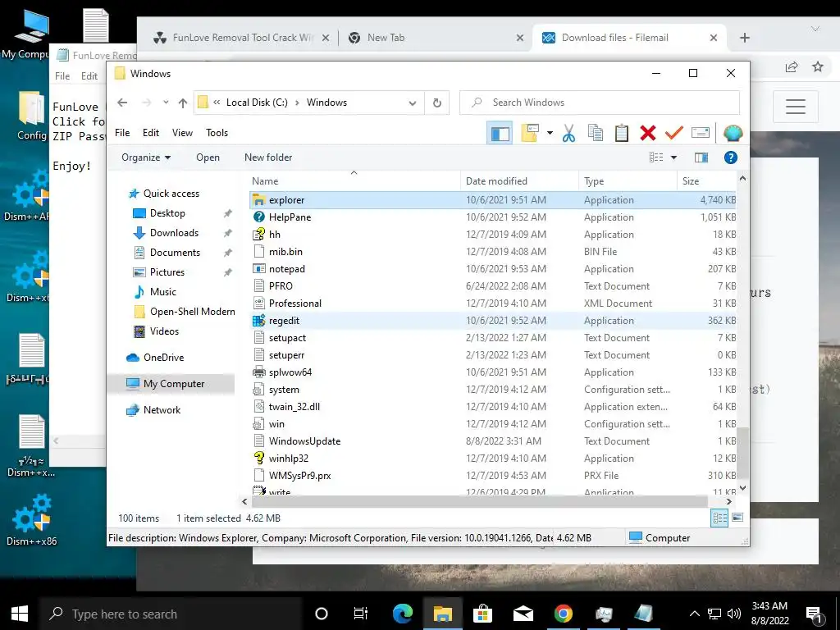Viewport: 840px width, 630px height.
Task: Go up one folder level arrow
Action: 183,103
